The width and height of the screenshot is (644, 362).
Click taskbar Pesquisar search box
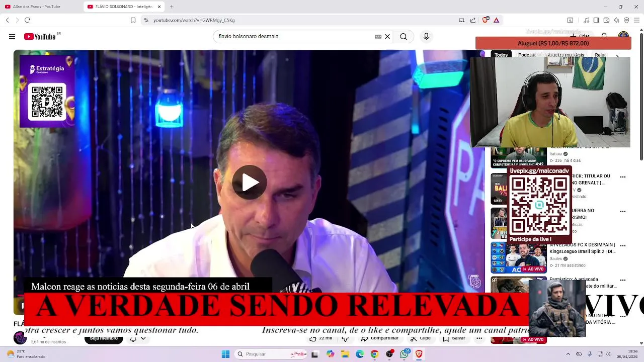[272, 354]
